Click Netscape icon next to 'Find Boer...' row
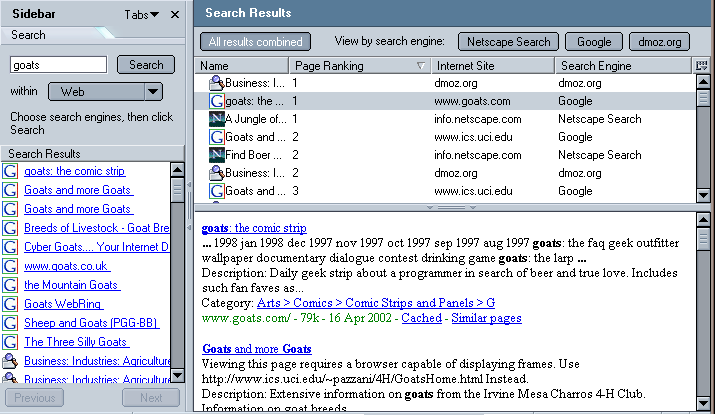 point(216,155)
